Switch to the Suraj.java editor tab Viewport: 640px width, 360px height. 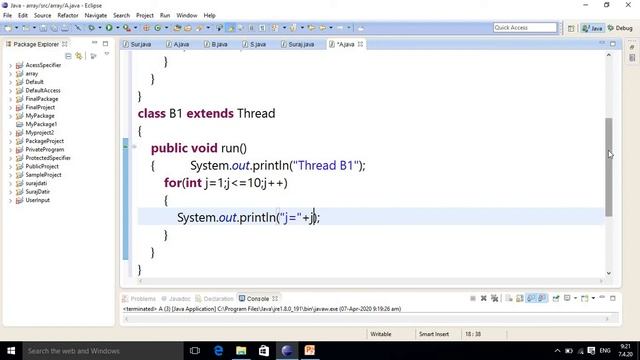(298, 44)
